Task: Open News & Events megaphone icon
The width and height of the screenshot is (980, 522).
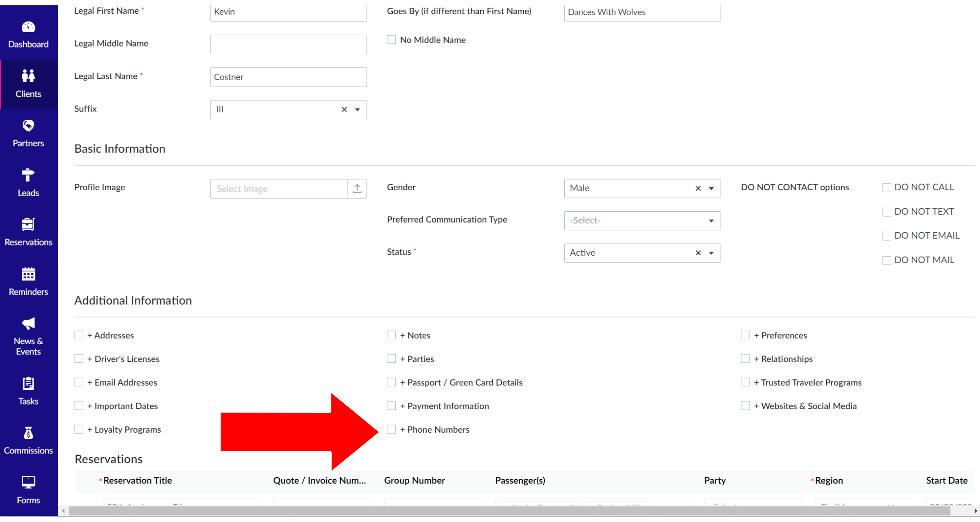Action: point(28,323)
